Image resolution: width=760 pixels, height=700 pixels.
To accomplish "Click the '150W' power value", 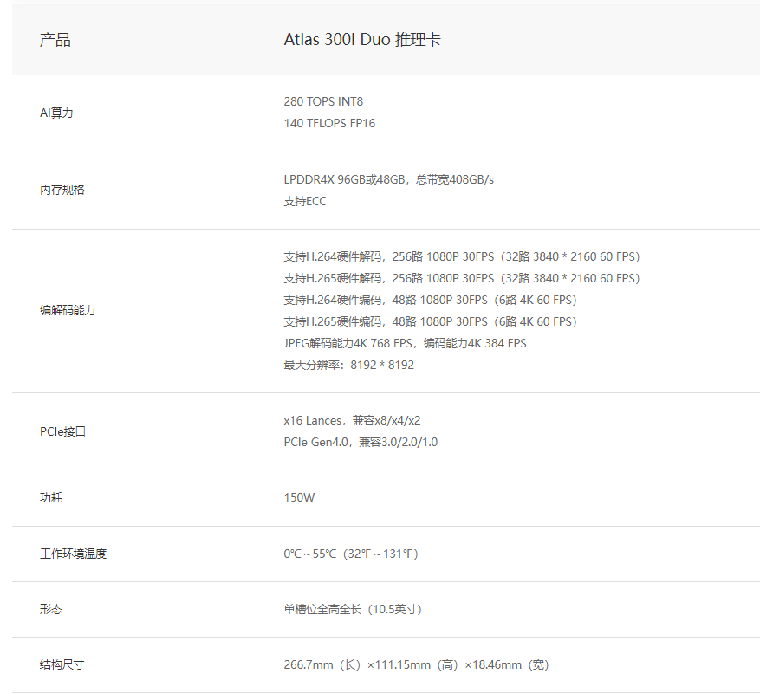I will 299,498.
